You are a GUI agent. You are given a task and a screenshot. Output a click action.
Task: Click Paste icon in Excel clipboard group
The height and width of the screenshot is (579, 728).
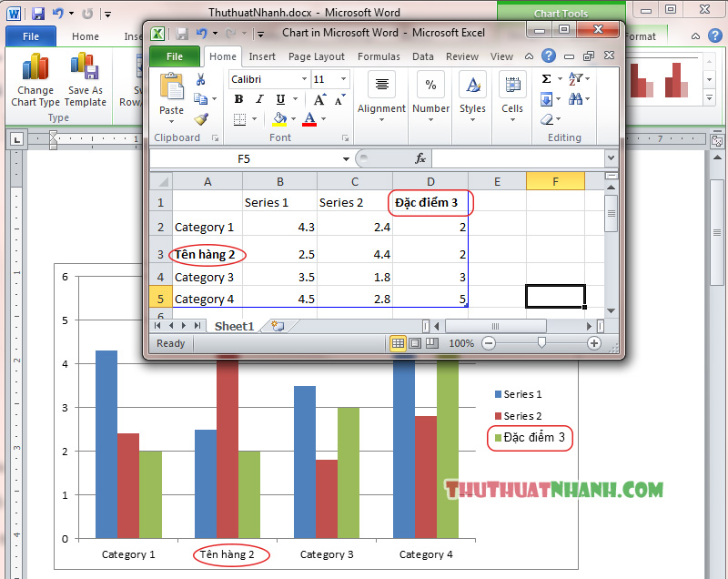pos(171,86)
